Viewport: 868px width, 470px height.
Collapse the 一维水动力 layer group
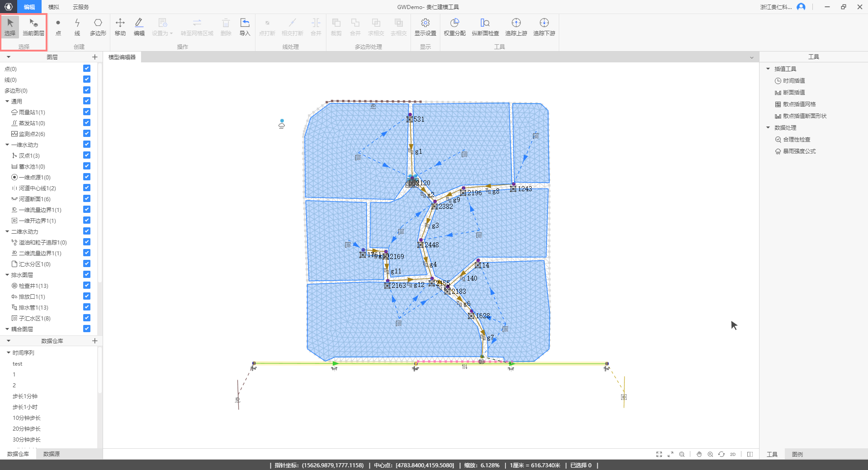(7, 145)
